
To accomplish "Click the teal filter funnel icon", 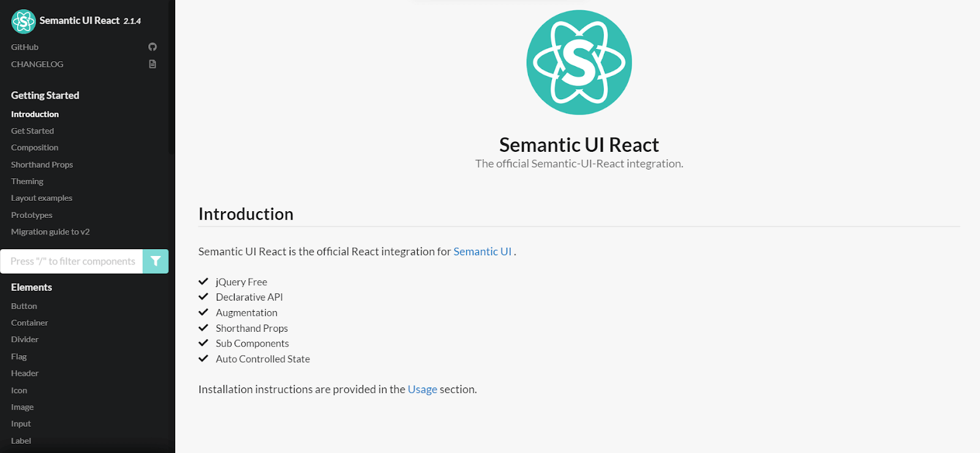I will pos(155,261).
